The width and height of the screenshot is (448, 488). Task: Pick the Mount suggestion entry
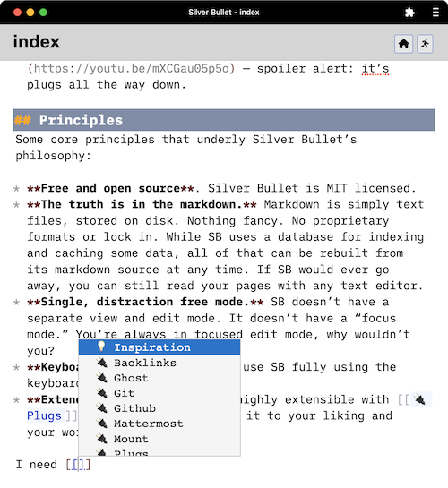(159, 439)
